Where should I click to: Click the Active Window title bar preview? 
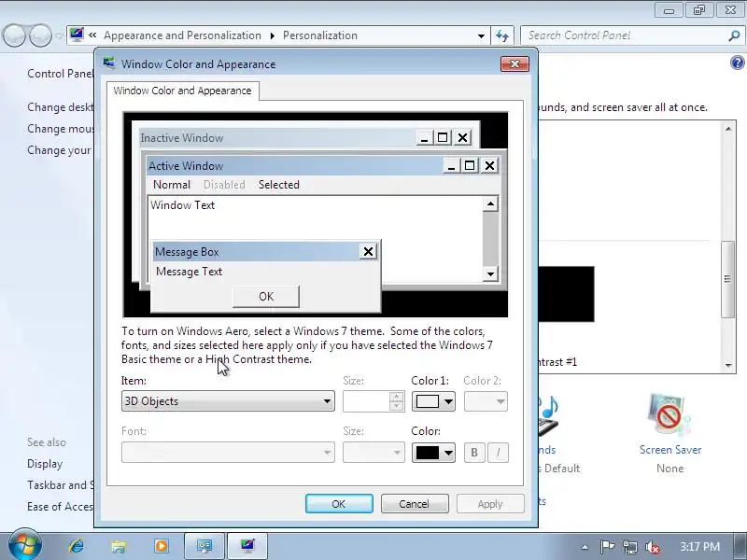point(294,166)
